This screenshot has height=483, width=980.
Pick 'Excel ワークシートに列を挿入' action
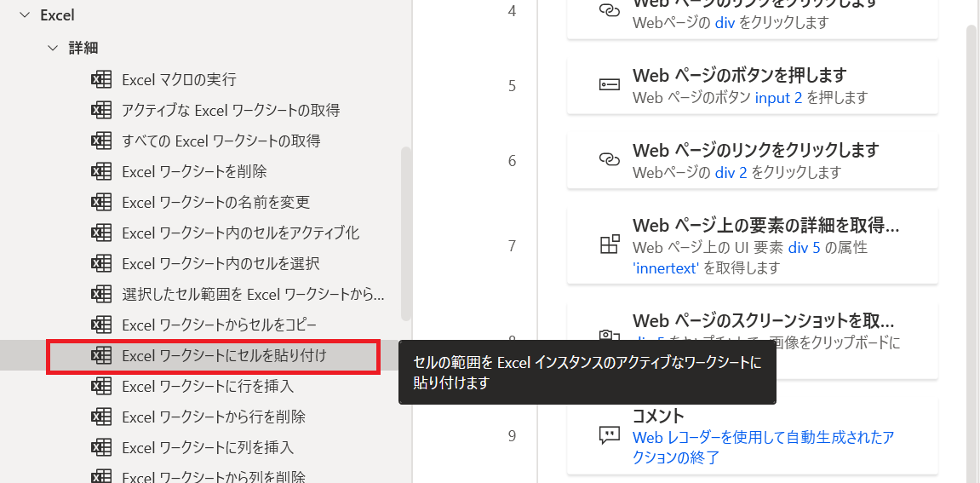[208, 447]
